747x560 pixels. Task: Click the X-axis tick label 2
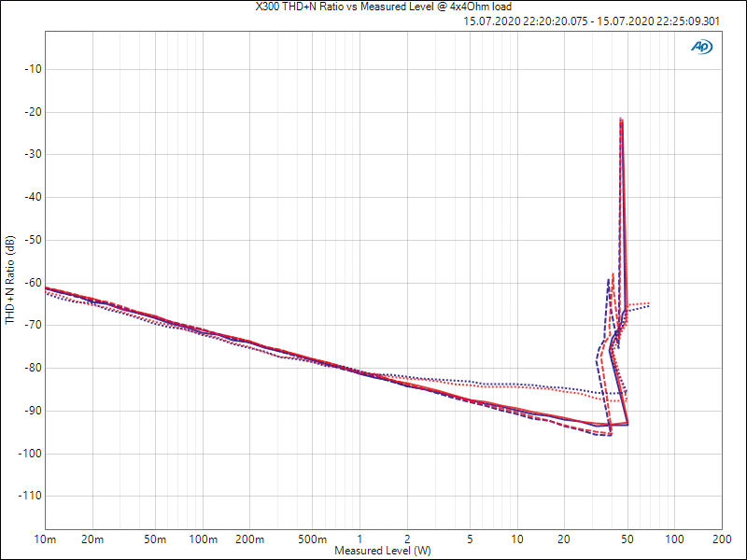407,539
